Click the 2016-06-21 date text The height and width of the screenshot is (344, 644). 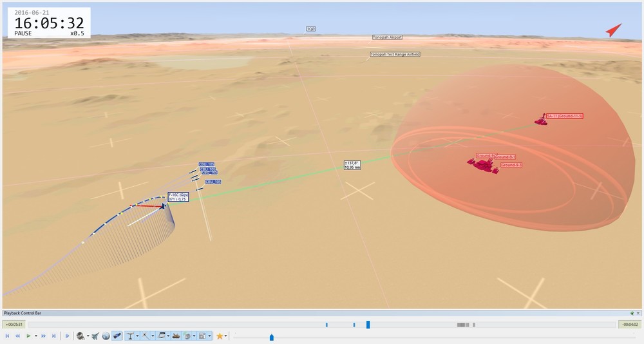32,13
